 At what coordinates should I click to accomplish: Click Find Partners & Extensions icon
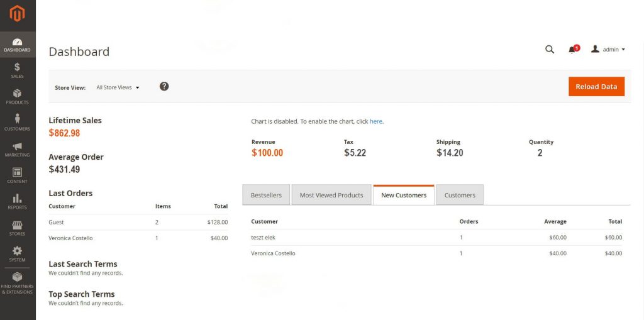(17, 282)
